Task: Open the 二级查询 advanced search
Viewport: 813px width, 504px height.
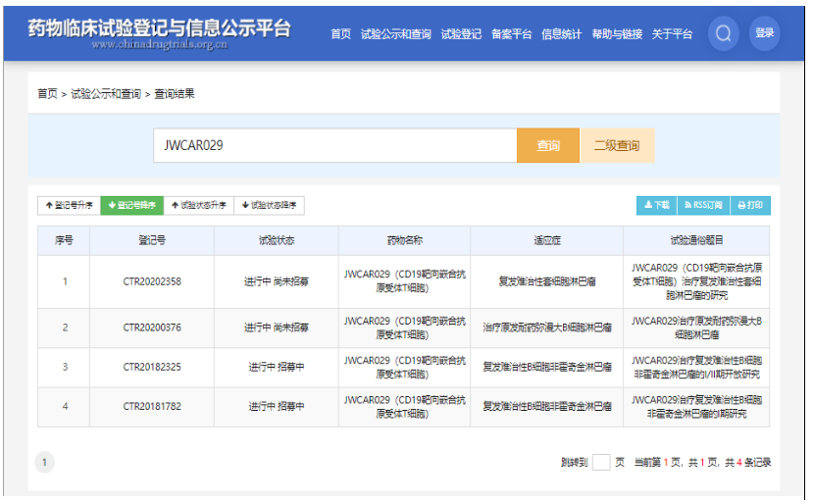Action: [617, 145]
